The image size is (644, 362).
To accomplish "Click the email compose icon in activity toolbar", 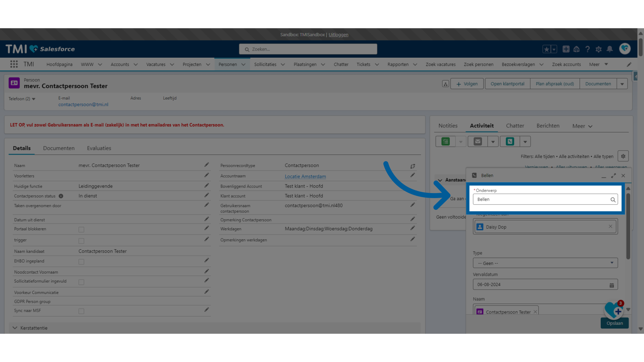I will (x=478, y=141).
